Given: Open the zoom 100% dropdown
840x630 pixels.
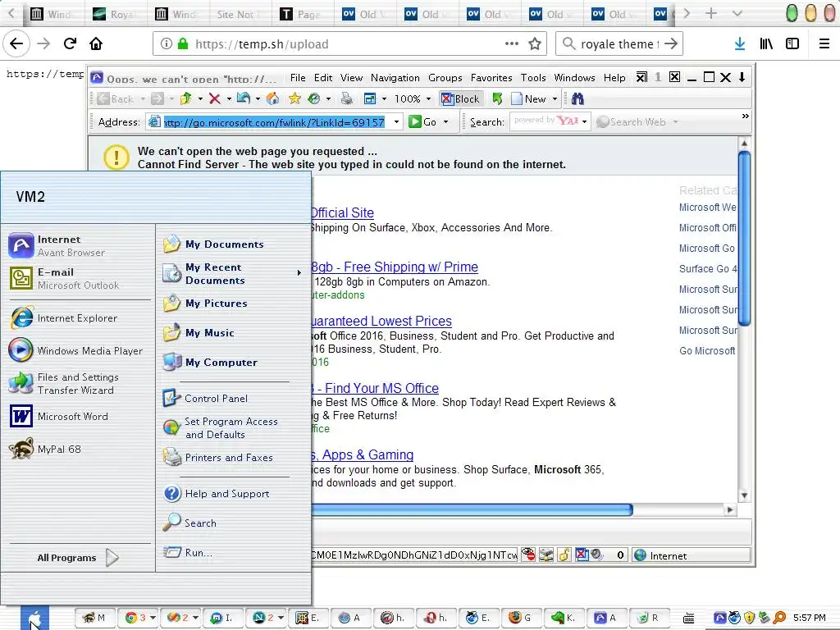Looking at the screenshot, I should pos(428,99).
